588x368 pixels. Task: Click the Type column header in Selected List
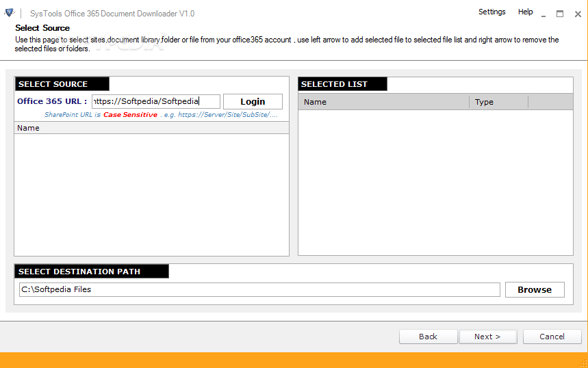tap(499, 102)
